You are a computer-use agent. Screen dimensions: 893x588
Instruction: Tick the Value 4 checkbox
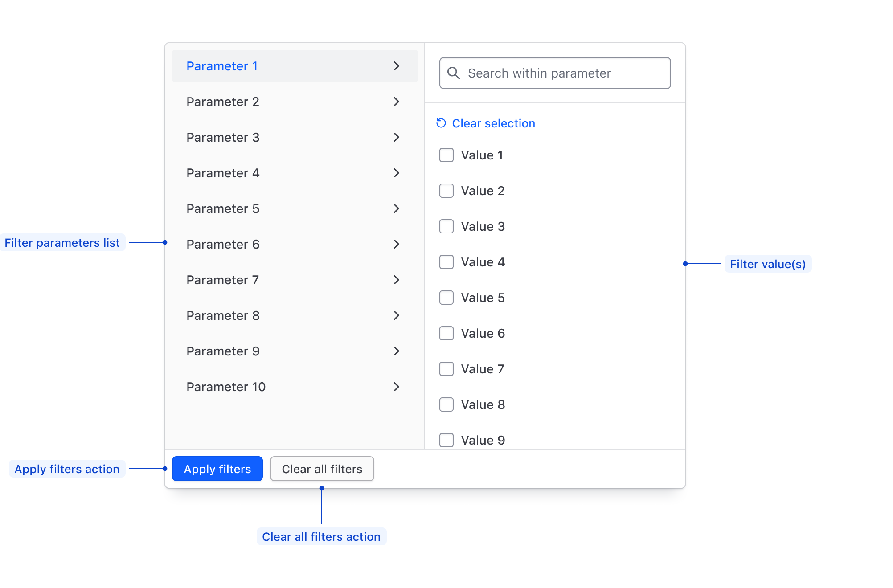[446, 262]
